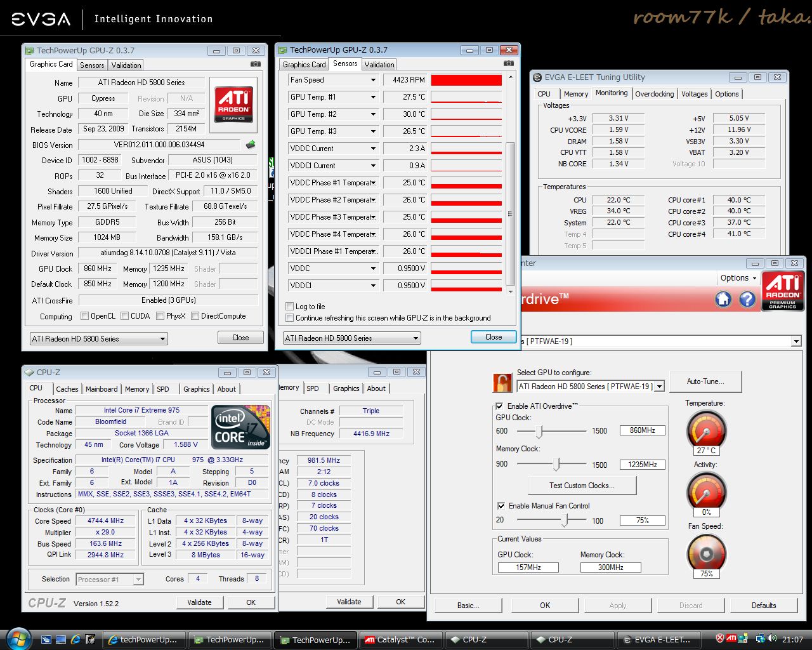Open the Overclocking tab in E-LEET
Viewport: 812px width, 650px height.
click(x=655, y=94)
